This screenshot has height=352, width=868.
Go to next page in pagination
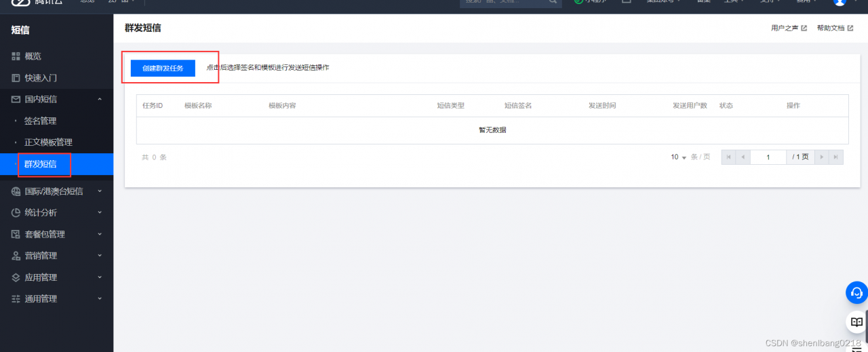pyautogui.click(x=822, y=157)
